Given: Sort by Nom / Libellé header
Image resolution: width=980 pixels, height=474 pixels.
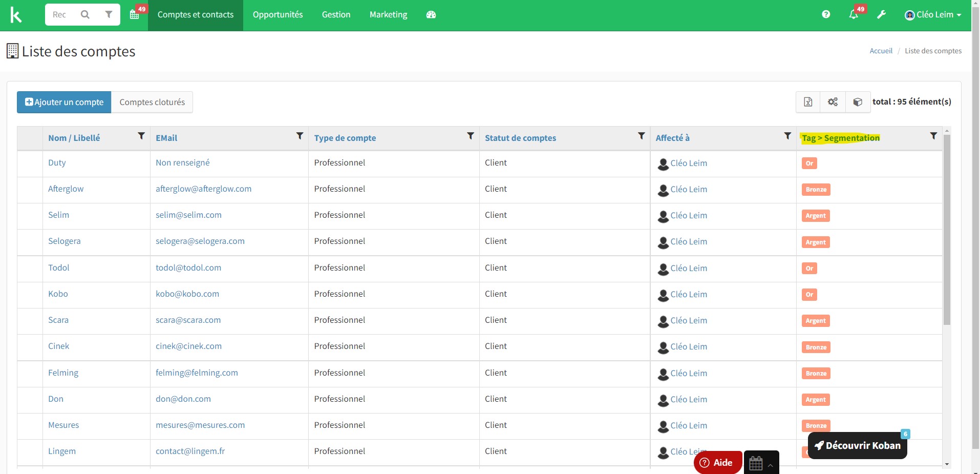Looking at the screenshot, I should [x=74, y=138].
